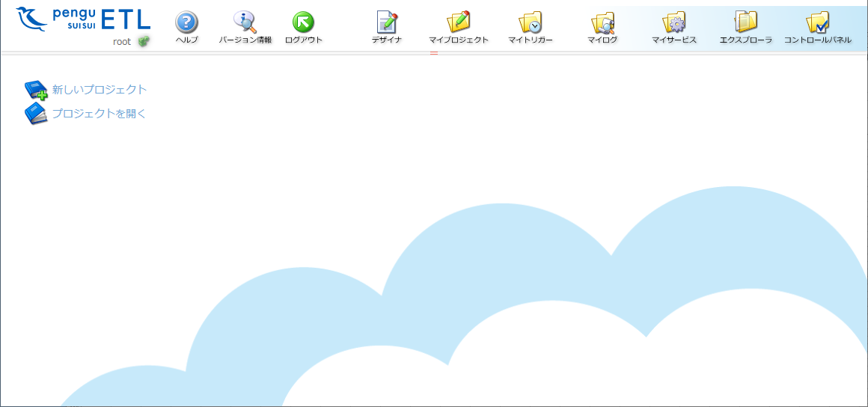Click the 新しいプロジェクト link
Image resolution: width=868 pixels, height=407 pixels.
(x=100, y=90)
